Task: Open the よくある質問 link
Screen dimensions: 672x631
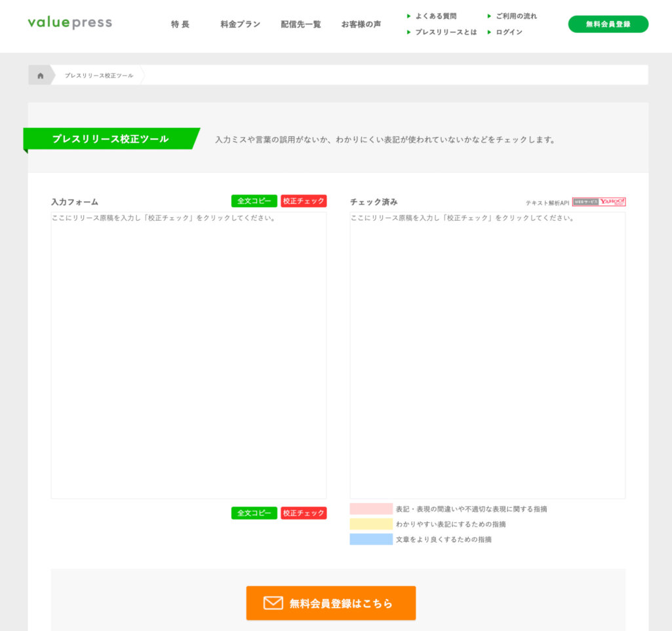Action: pyautogui.click(x=435, y=16)
